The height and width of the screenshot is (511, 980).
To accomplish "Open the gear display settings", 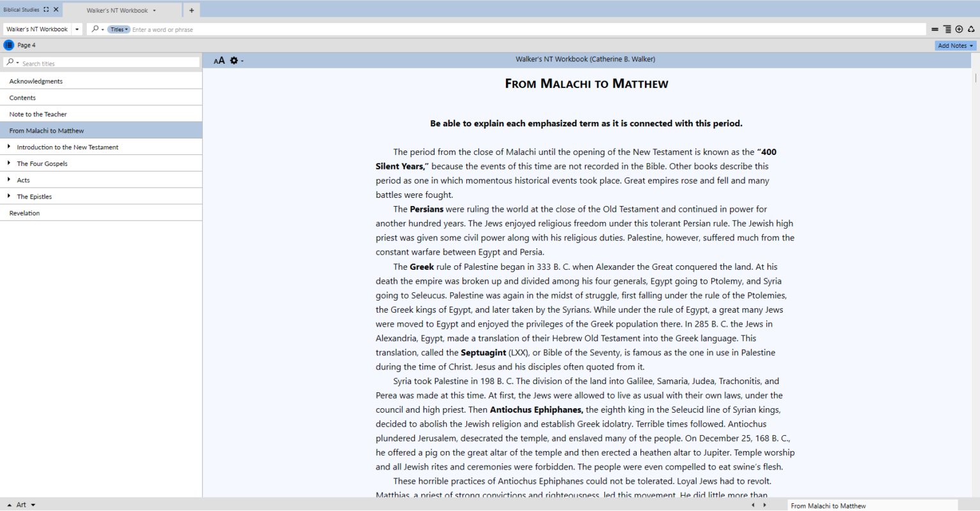I will tap(234, 61).
